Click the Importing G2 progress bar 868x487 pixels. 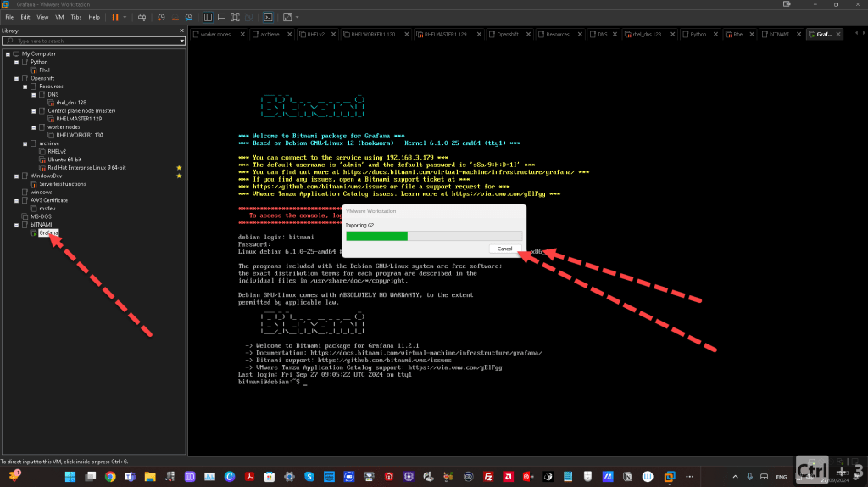(x=434, y=236)
